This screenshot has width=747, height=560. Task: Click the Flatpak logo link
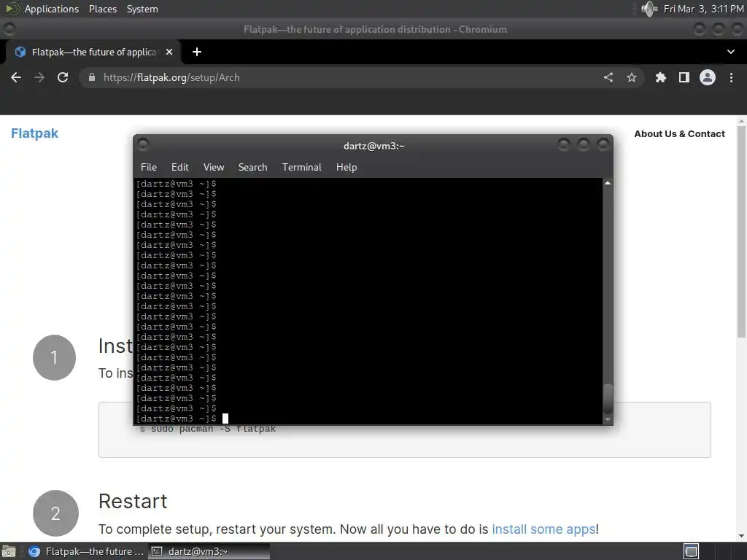pyautogui.click(x=35, y=133)
